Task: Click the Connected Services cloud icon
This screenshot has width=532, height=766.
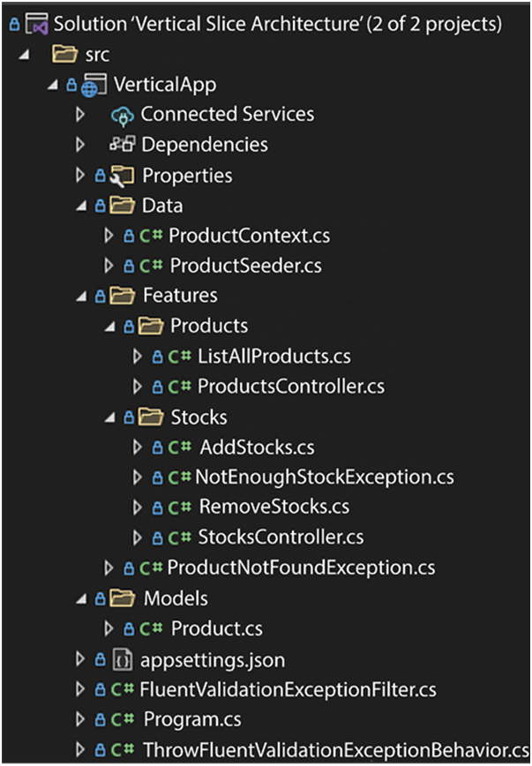Action: coord(123,115)
